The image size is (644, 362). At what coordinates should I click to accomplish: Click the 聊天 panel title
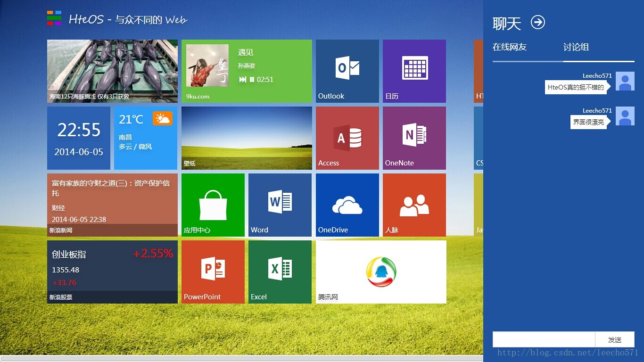507,23
